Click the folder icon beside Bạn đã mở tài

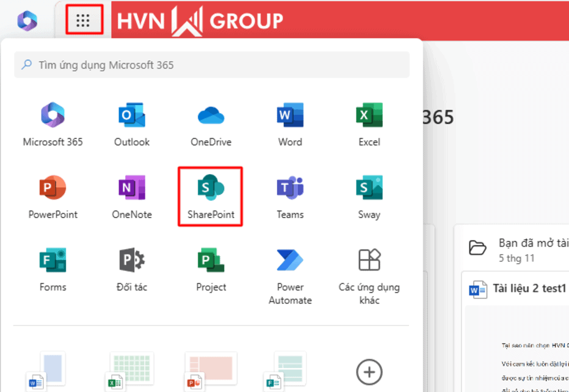(477, 248)
